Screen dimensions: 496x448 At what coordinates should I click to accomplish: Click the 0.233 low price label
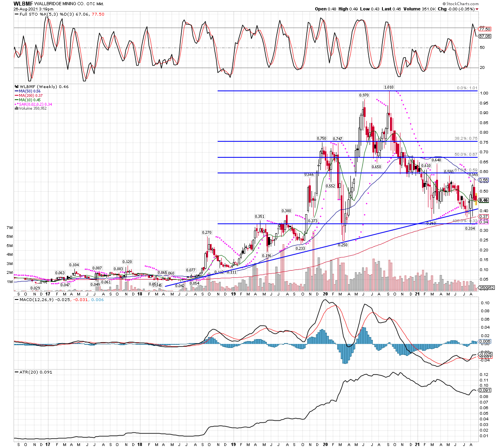[x=300, y=249]
